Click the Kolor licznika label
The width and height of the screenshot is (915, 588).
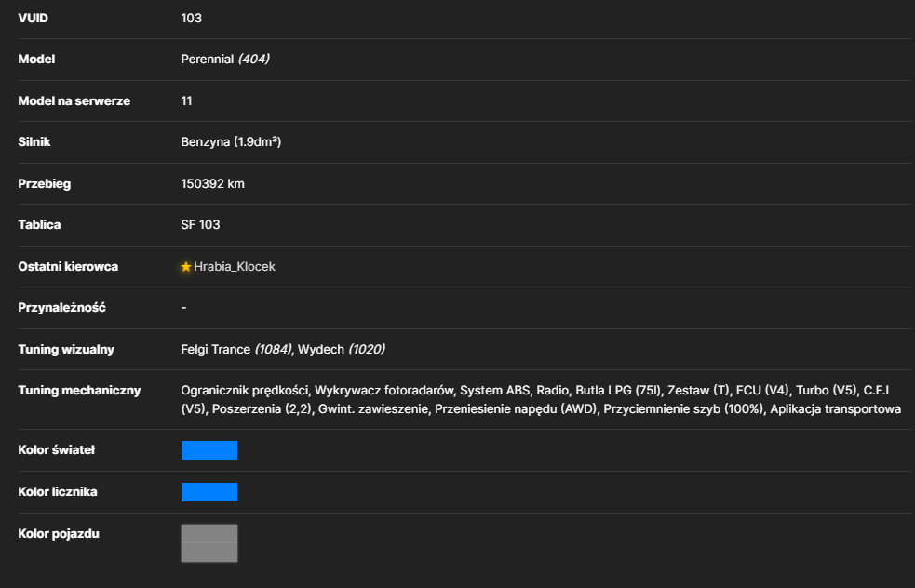[x=58, y=492]
